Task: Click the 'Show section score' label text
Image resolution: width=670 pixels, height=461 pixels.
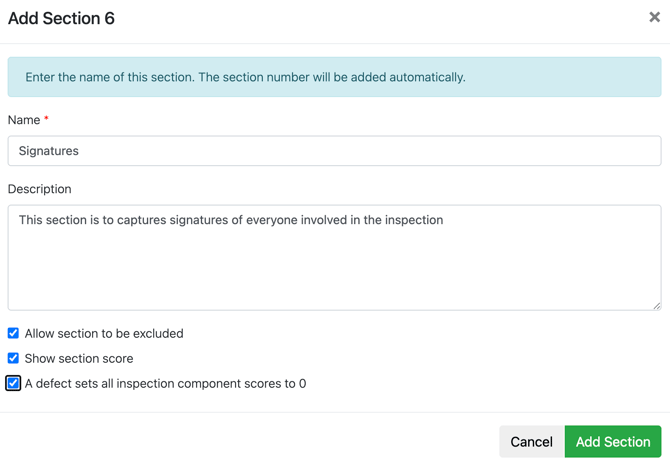Action: 79,358
